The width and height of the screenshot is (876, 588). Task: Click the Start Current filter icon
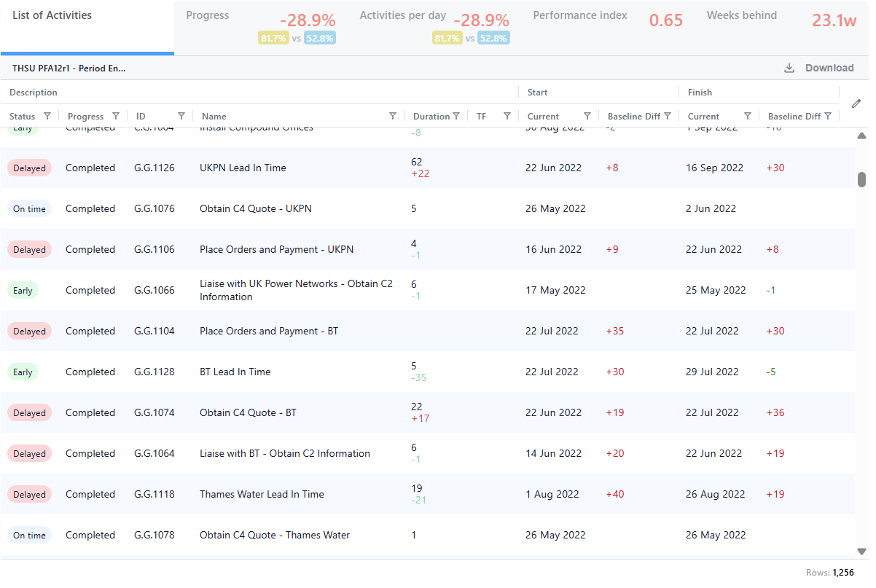587,116
